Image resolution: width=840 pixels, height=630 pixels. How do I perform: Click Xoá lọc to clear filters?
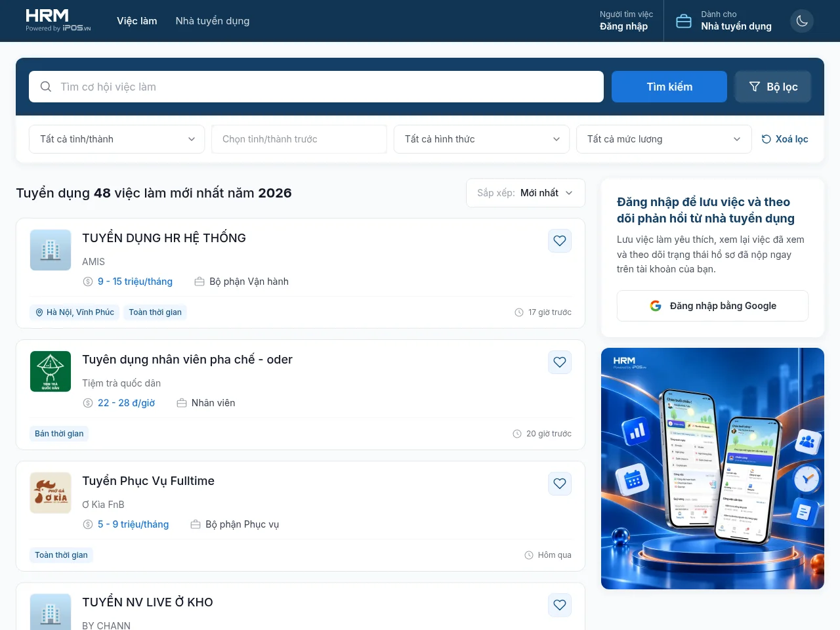(x=785, y=139)
